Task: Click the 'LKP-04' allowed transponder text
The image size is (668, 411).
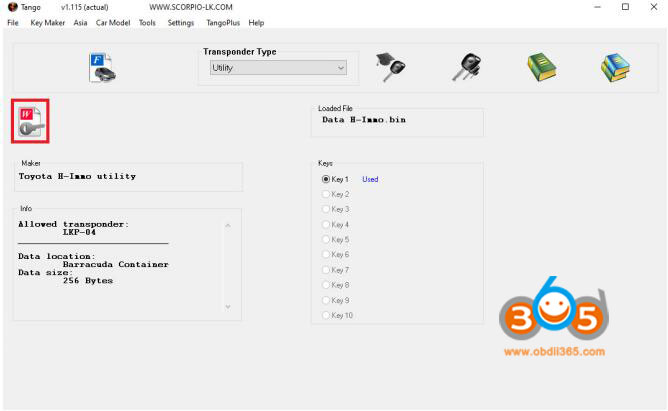Action: pyautogui.click(x=79, y=232)
